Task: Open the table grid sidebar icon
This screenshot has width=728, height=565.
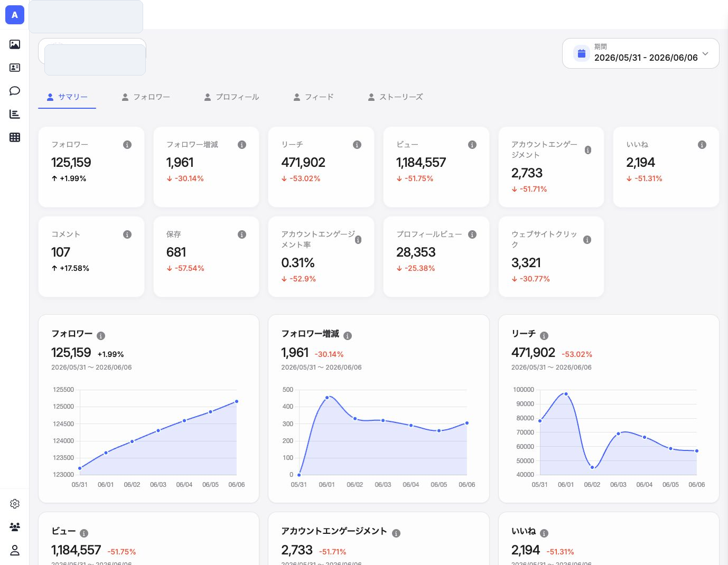Action: coord(15,137)
